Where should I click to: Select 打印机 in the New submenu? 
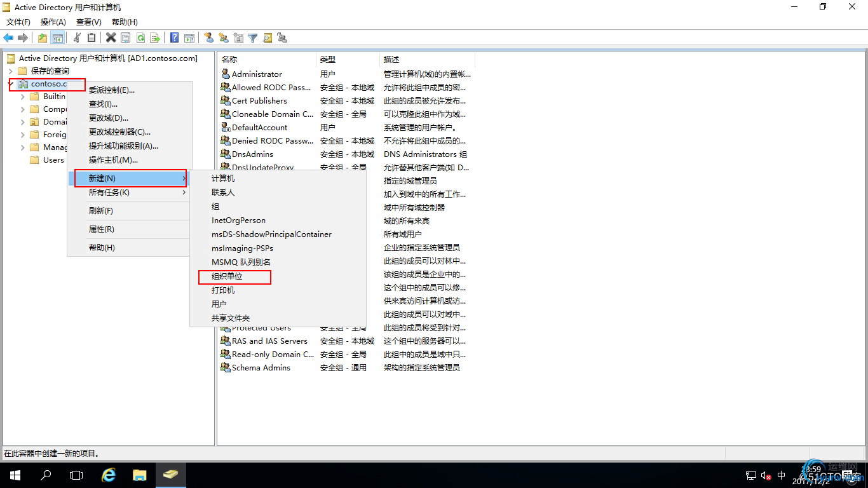point(278,290)
